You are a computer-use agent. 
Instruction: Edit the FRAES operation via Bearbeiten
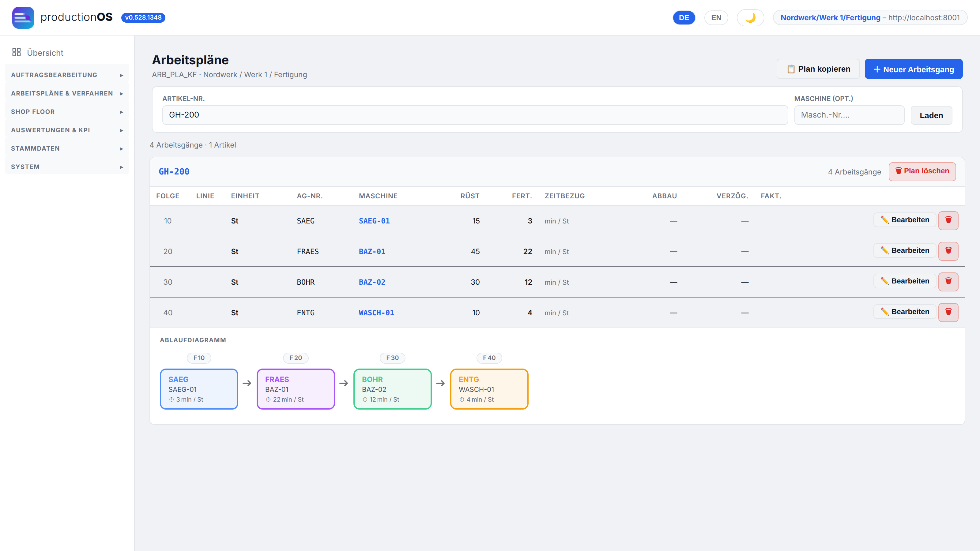[904, 250]
